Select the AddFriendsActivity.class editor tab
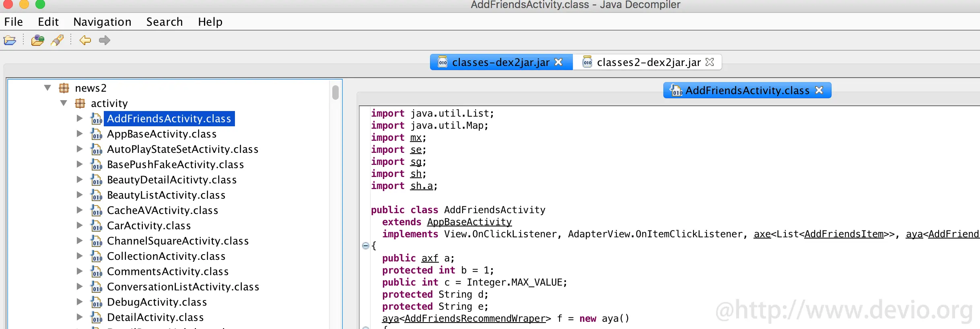This screenshot has width=980, height=329. click(x=747, y=90)
